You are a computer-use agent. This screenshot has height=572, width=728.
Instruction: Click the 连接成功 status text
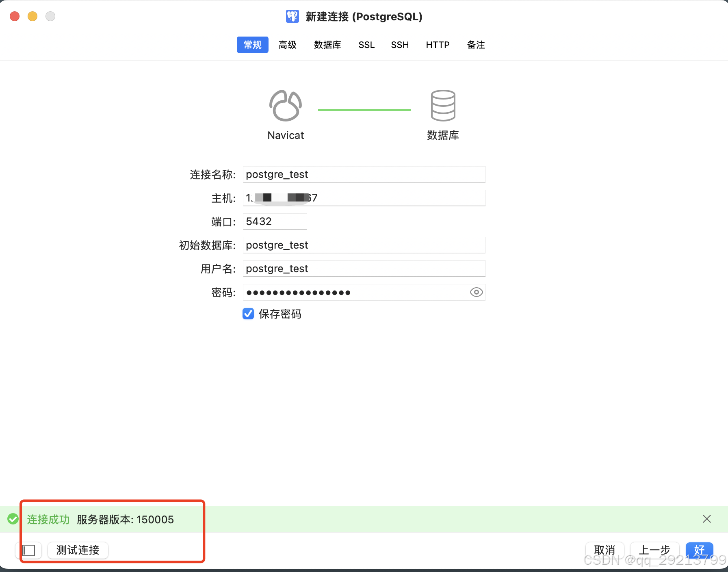[x=48, y=519]
